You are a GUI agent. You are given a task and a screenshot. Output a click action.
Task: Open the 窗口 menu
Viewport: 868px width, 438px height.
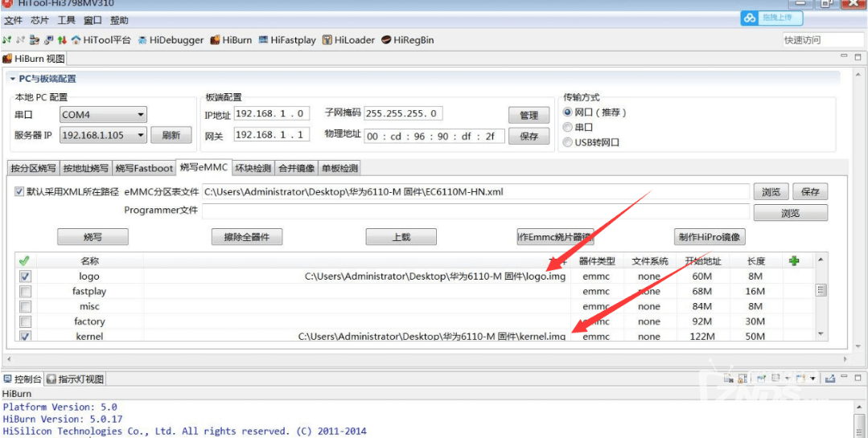point(93,20)
